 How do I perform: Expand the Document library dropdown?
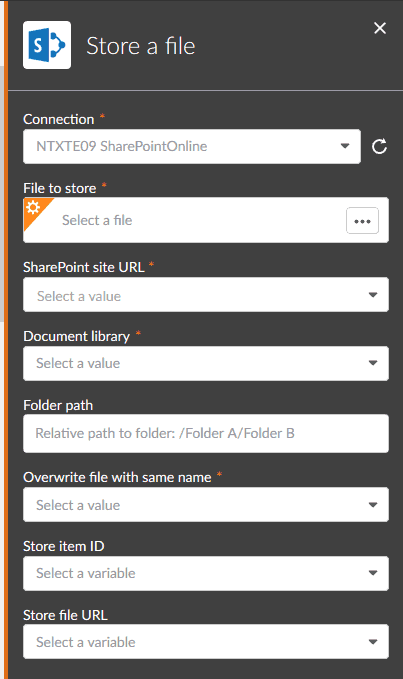point(206,363)
